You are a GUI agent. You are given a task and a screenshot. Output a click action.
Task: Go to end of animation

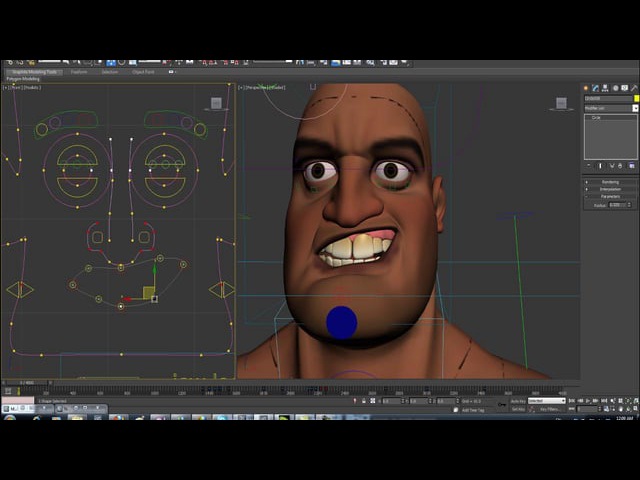604,401
